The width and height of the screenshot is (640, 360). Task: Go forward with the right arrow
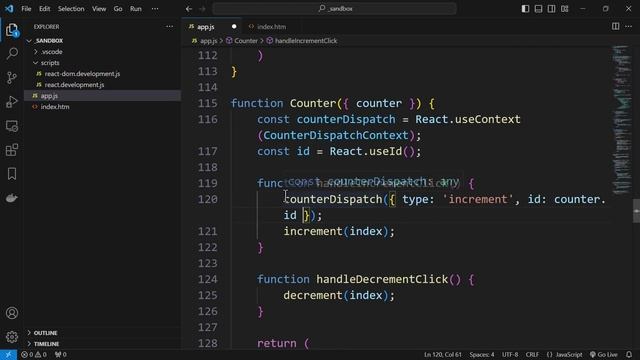(202, 9)
